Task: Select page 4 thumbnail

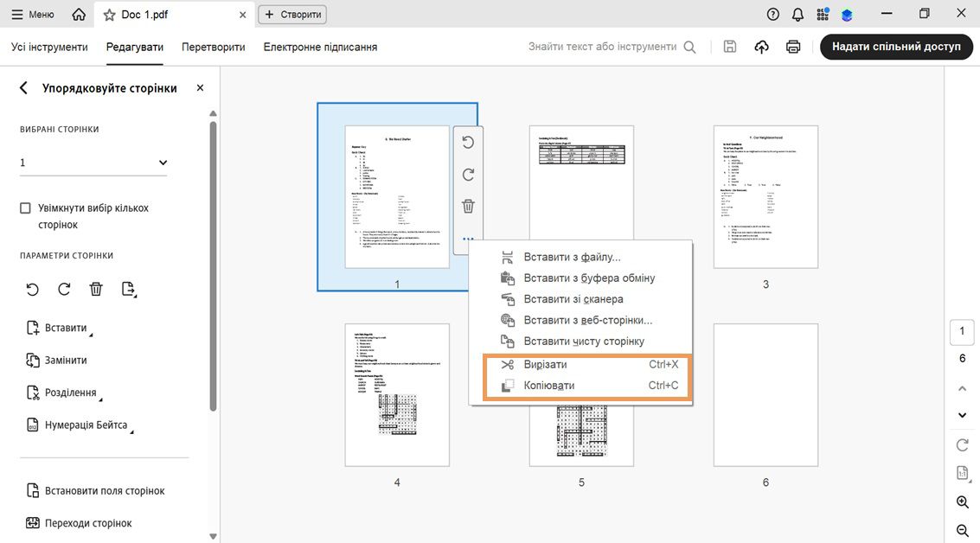Action: [397, 395]
